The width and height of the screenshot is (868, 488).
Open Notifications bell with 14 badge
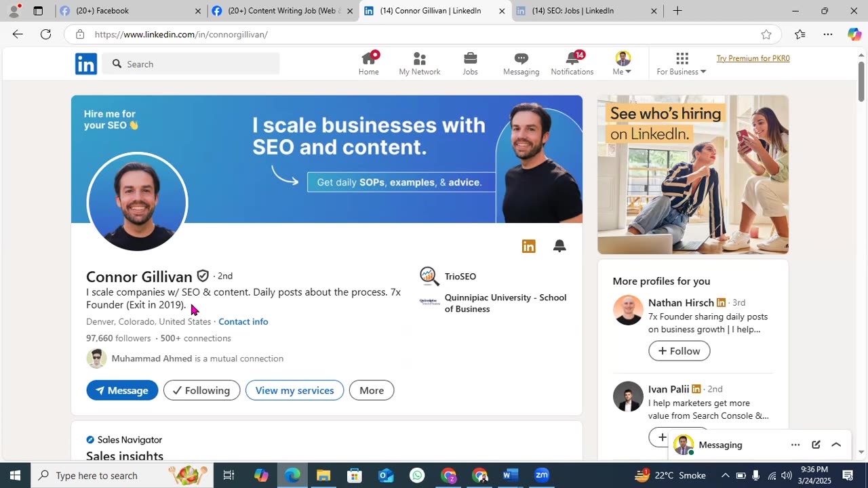click(x=572, y=64)
